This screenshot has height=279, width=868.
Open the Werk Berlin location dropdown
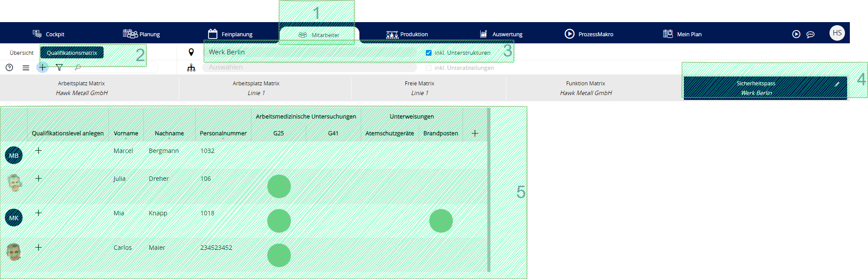(310, 52)
